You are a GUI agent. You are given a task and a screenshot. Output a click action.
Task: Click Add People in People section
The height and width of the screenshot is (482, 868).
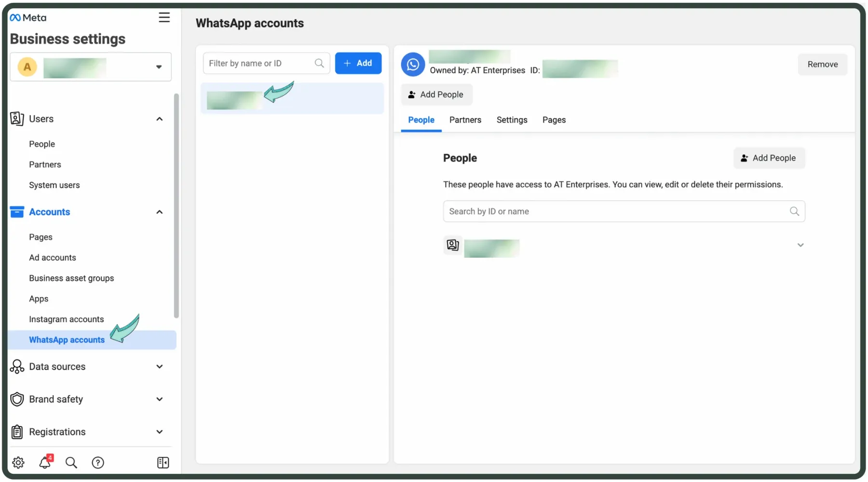pos(769,158)
